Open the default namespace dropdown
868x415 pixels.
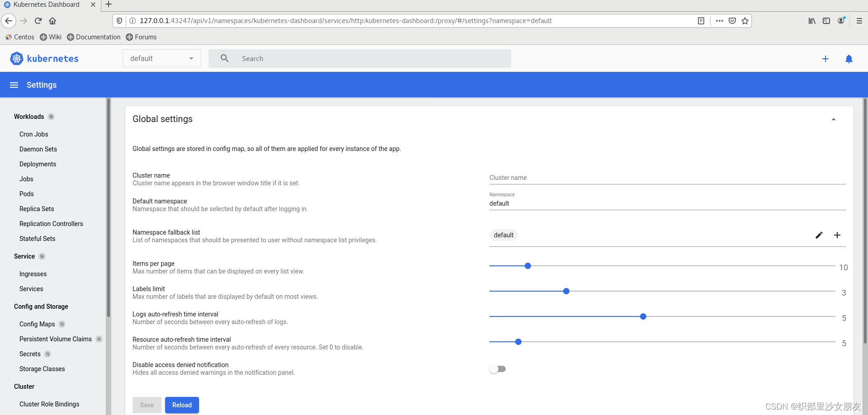pyautogui.click(x=162, y=58)
